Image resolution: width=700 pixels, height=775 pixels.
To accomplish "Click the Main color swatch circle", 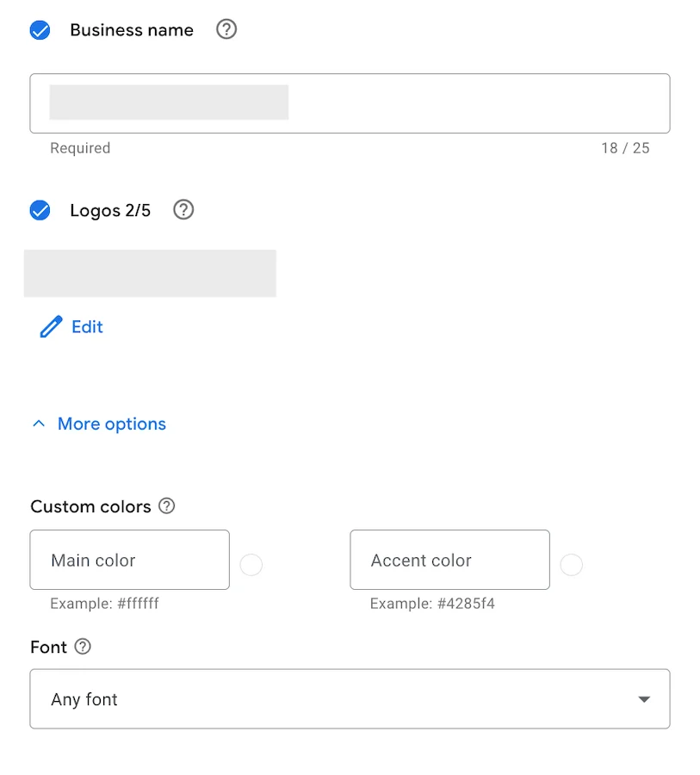I will click(251, 565).
